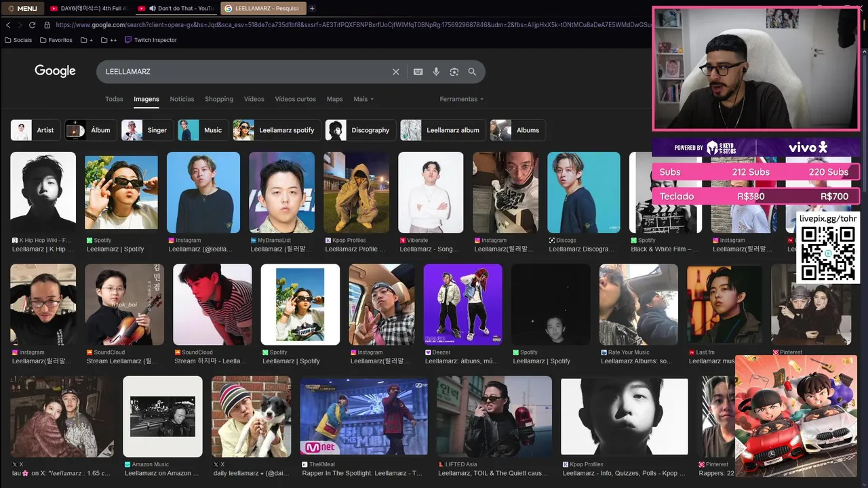
Task: Reload the page with the refresh icon
Action: (x=32, y=25)
